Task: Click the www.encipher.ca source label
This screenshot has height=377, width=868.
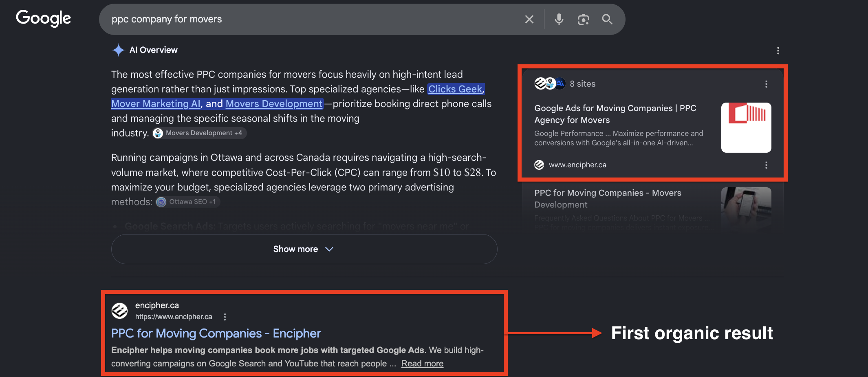Action: tap(577, 165)
